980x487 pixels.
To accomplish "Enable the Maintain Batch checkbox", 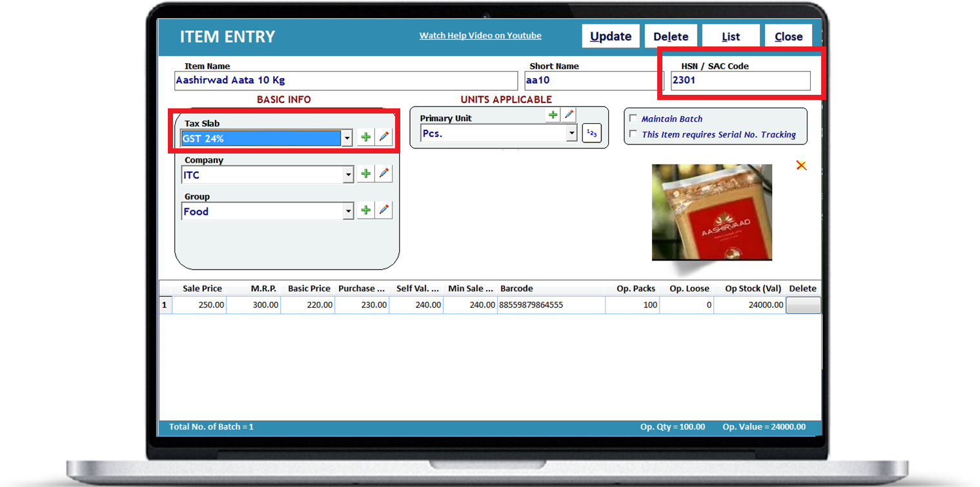I will click(633, 119).
